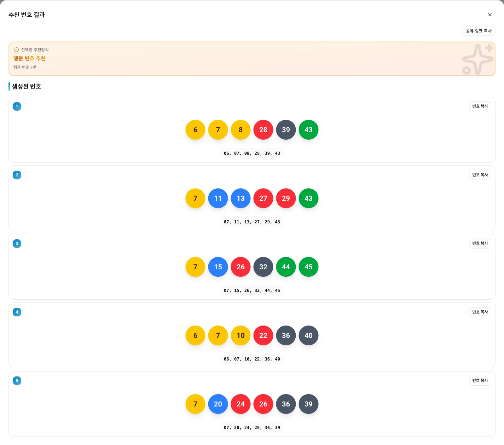Click the 공유 링크 복사 button
This screenshot has height=445, width=504.
click(479, 31)
